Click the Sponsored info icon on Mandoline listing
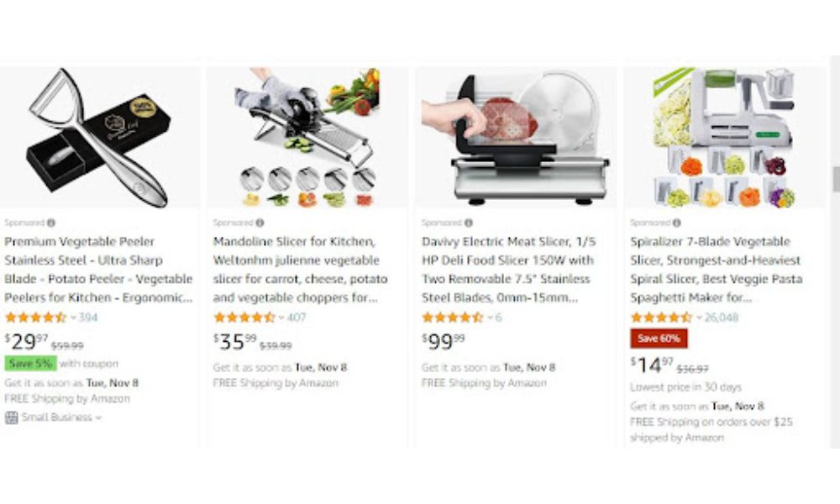 (260, 223)
